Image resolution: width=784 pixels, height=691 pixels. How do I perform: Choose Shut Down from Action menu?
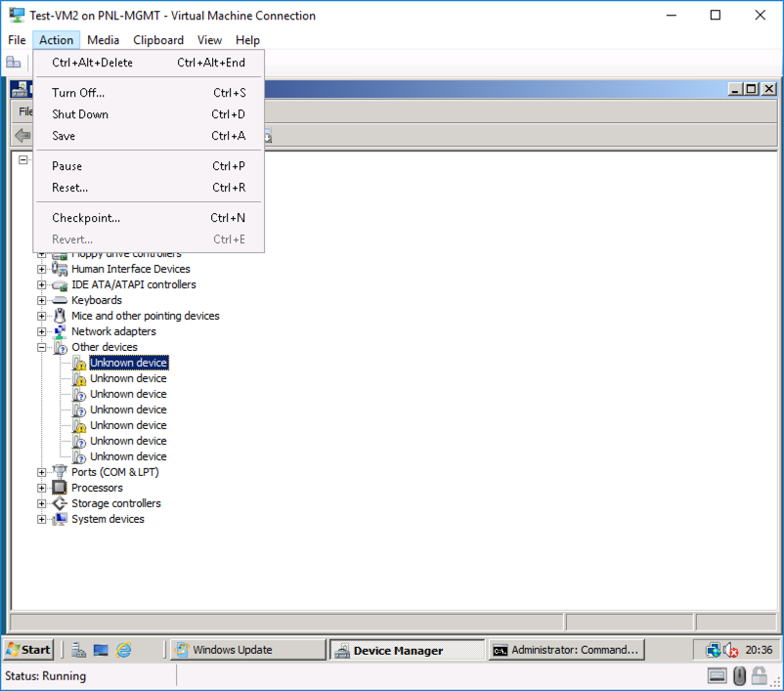(x=149, y=114)
